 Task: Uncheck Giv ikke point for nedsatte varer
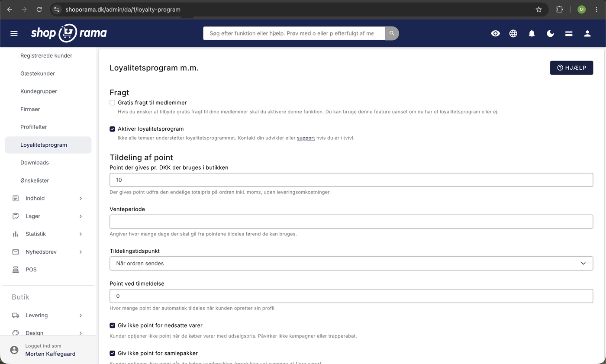tap(112, 325)
